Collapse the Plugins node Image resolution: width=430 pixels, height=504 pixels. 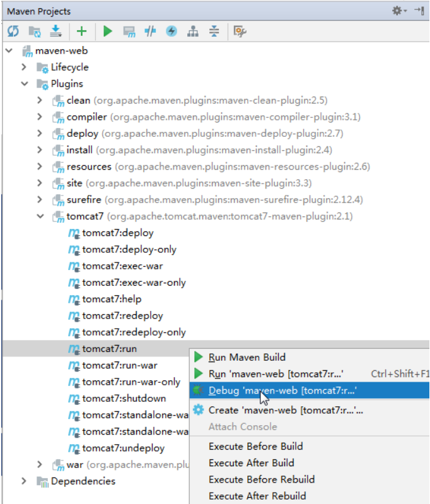click(x=25, y=83)
